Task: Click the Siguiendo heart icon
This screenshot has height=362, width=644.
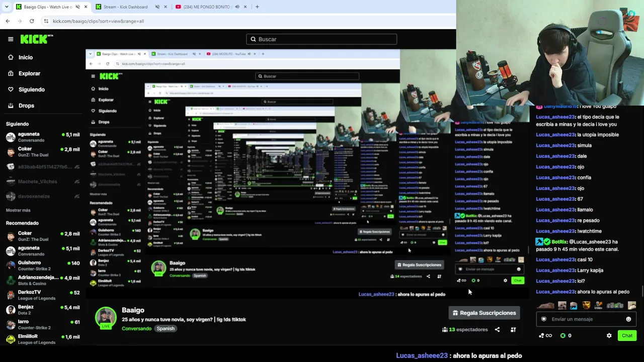Action: (x=11, y=89)
